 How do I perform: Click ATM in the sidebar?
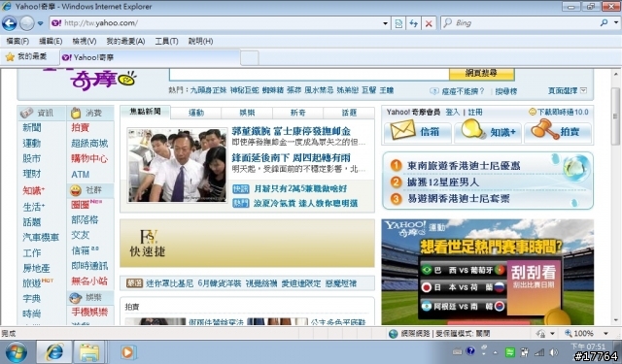(81, 175)
